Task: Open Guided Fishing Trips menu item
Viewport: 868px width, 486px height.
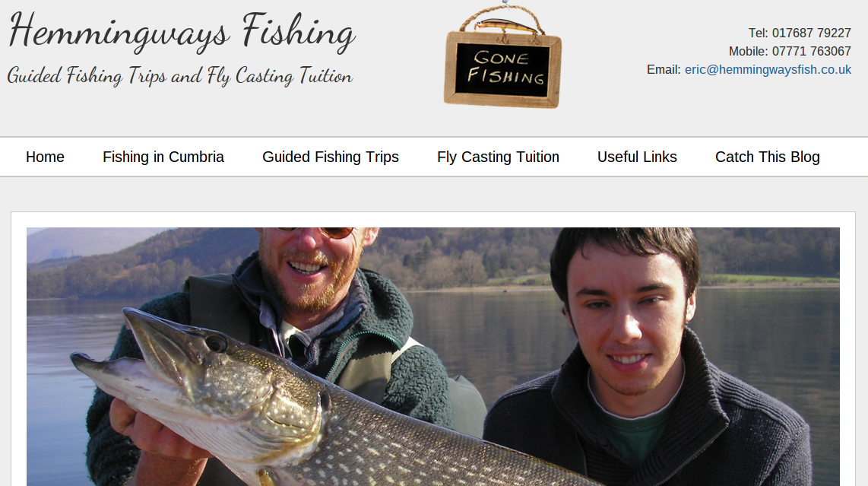Action: pos(331,157)
